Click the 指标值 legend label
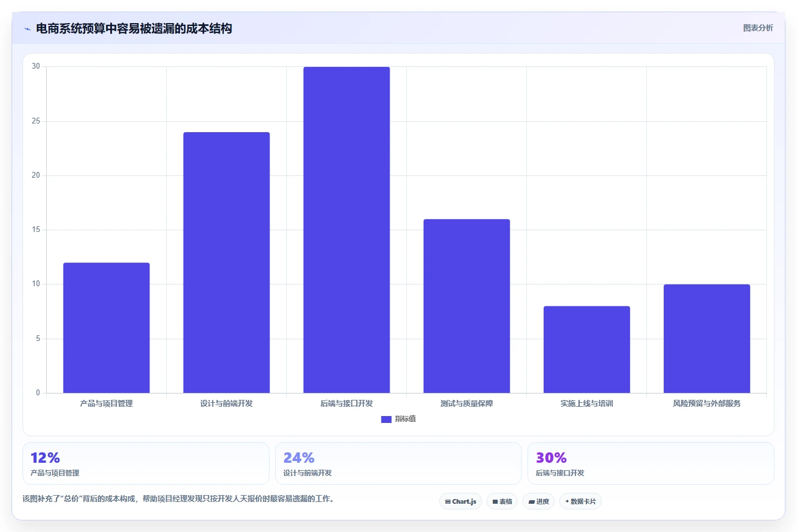Screen dimensions: 797x532 click(405, 419)
